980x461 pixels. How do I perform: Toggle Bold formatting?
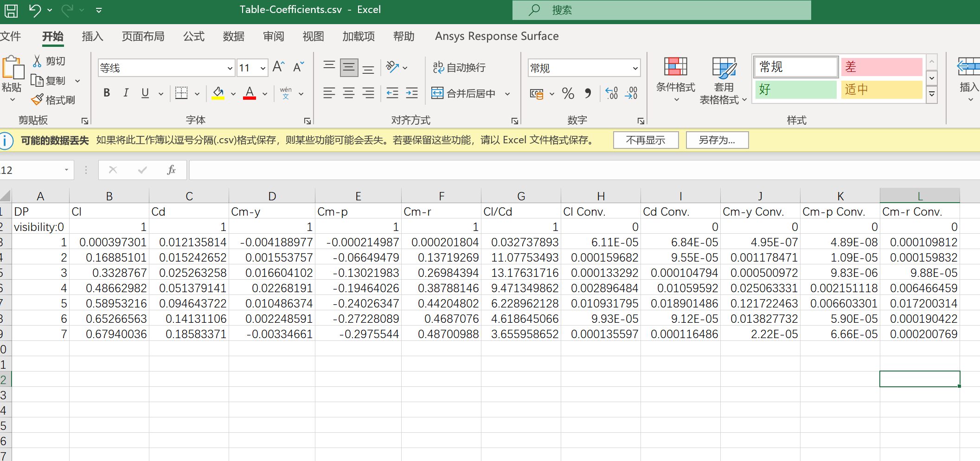tap(107, 93)
